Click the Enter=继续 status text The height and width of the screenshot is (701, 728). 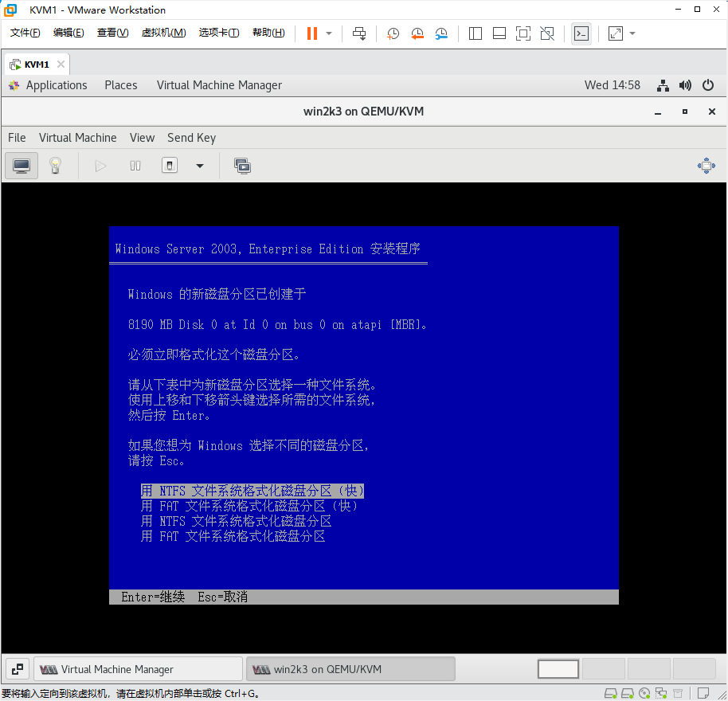pos(153,597)
